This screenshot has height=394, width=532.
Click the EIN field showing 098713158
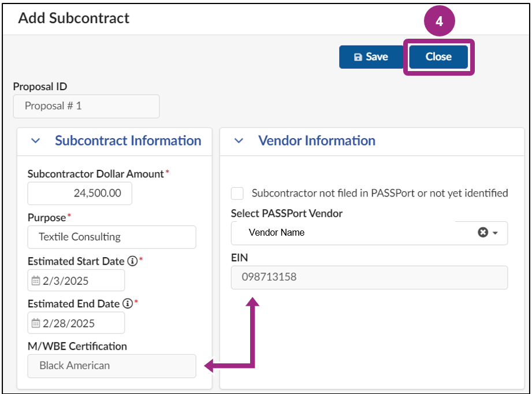pyautogui.click(x=370, y=277)
